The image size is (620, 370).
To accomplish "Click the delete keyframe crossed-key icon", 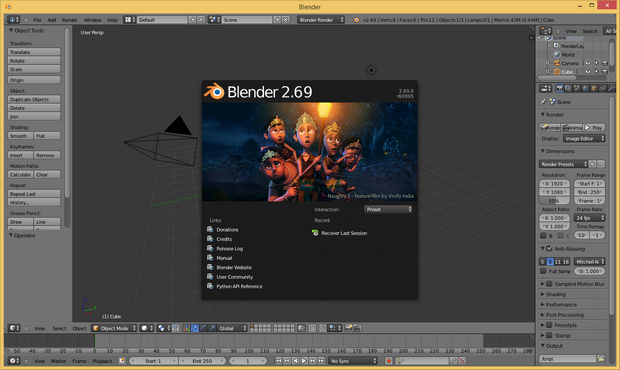I will 462,361.
